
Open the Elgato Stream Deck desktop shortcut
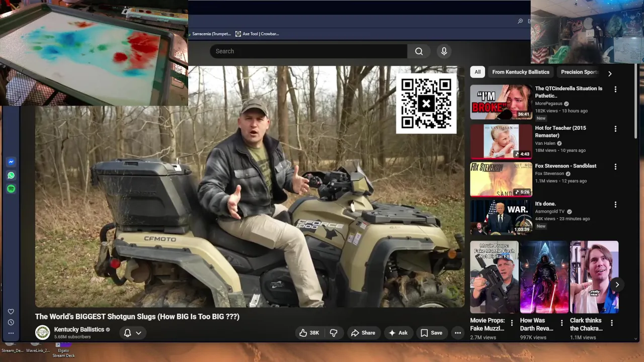point(63,349)
